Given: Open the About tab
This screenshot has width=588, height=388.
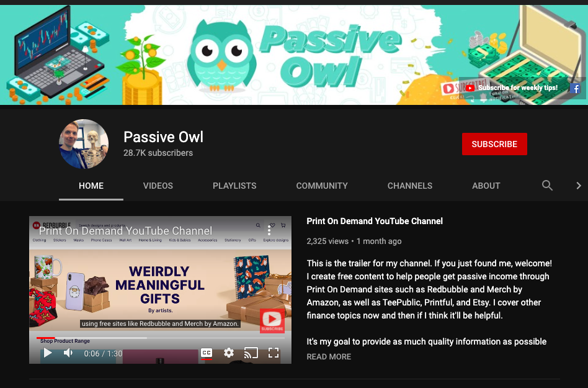Looking at the screenshot, I should pyautogui.click(x=486, y=186).
